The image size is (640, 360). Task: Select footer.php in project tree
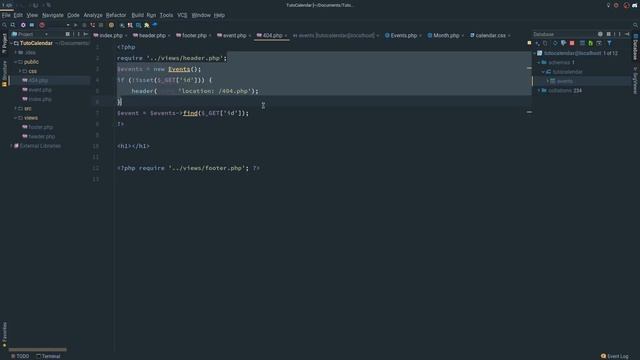(x=40, y=127)
